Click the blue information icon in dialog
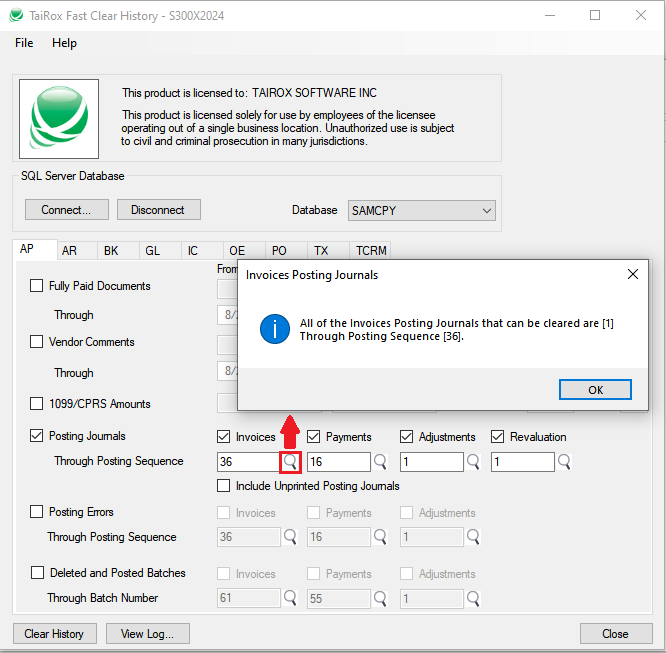The height and width of the screenshot is (653, 666). (x=275, y=329)
